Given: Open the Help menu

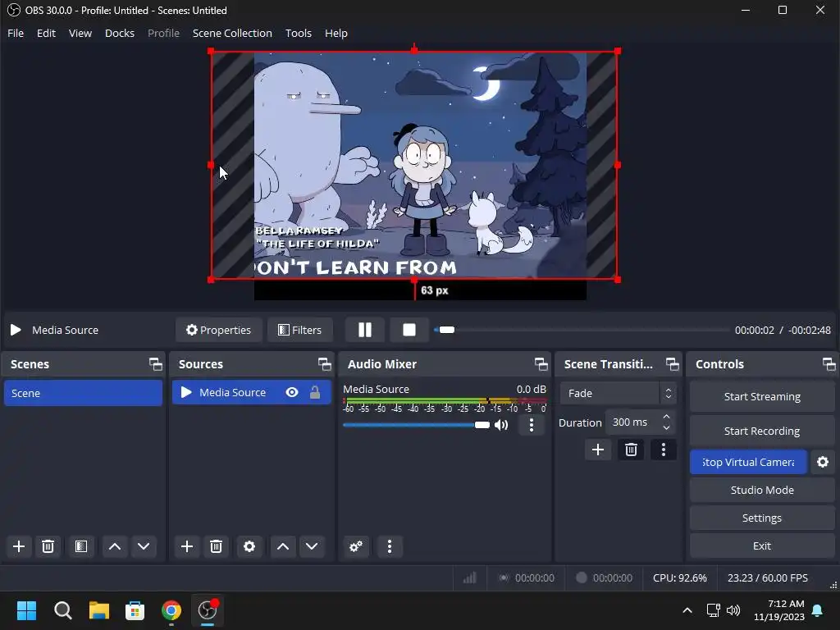Looking at the screenshot, I should pyautogui.click(x=336, y=33).
